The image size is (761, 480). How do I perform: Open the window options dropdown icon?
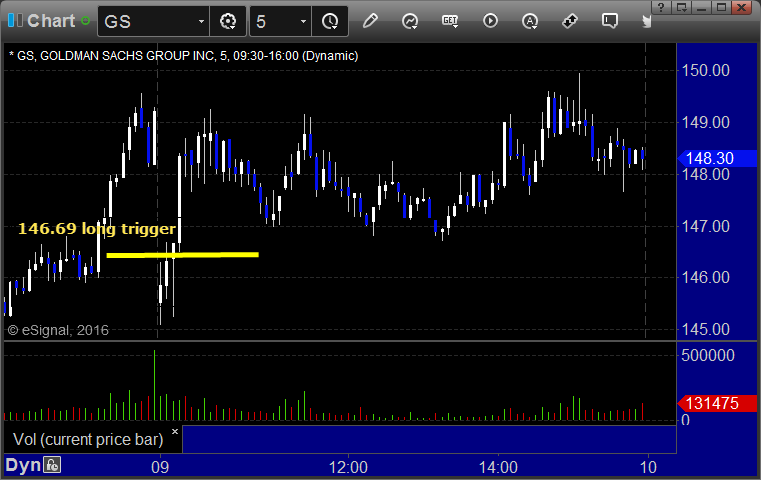tap(681, 7)
